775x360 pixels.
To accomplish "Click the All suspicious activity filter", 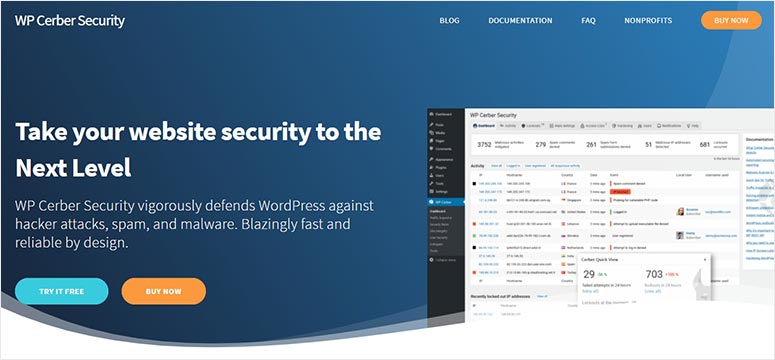I will point(565,166).
